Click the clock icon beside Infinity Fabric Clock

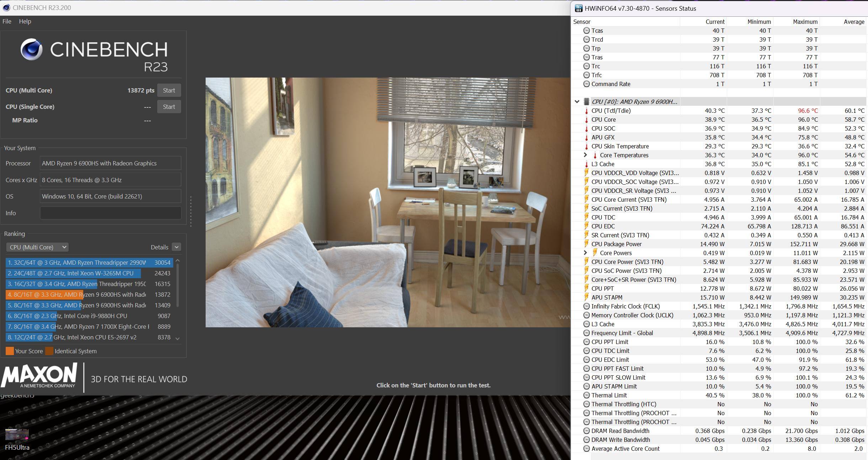pos(587,306)
